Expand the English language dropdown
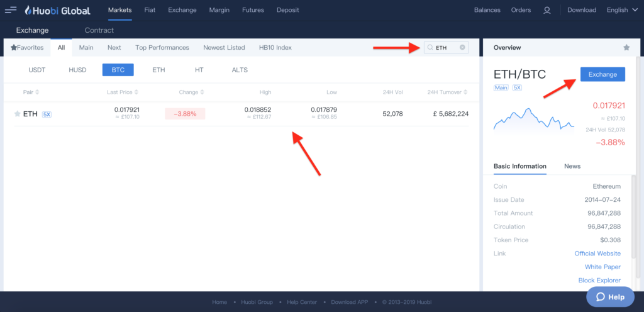The height and width of the screenshot is (312, 644). tap(622, 10)
